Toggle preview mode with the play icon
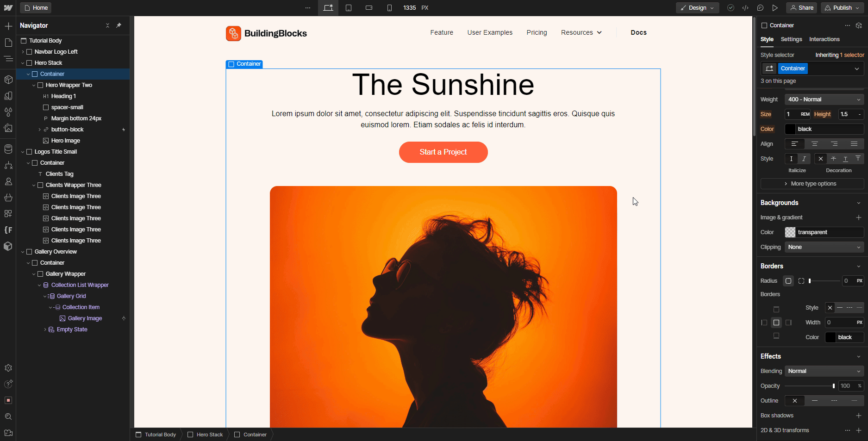Viewport: 868px width, 441px height. coord(775,8)
